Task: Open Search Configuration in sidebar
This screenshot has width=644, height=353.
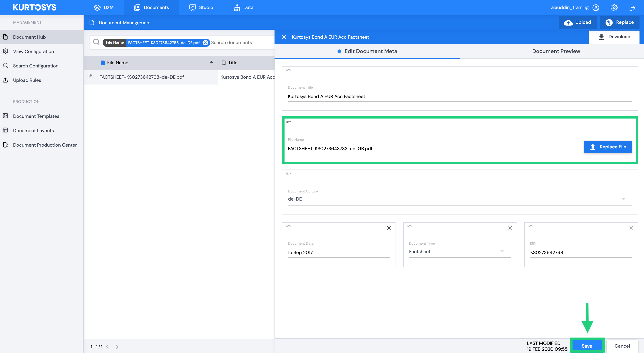Action: (41, 66)
